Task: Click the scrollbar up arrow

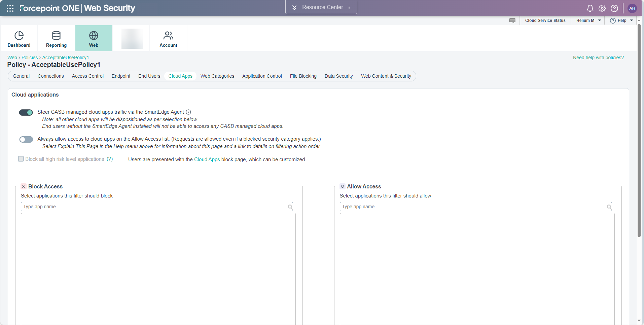Action: [639, 21]
